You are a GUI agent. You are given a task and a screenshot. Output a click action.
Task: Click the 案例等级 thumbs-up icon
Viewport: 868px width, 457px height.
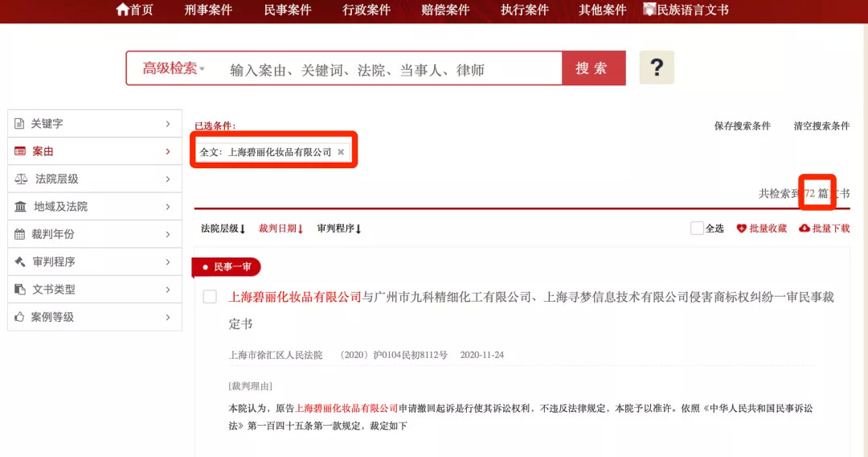pyautogui.click(x=19, y=317)
